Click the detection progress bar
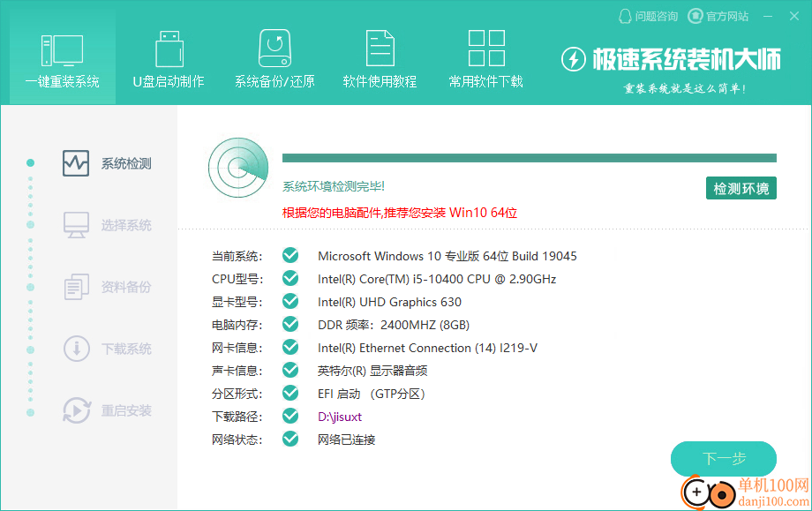This screenshot has height=511, width=812. pos(530,158)
